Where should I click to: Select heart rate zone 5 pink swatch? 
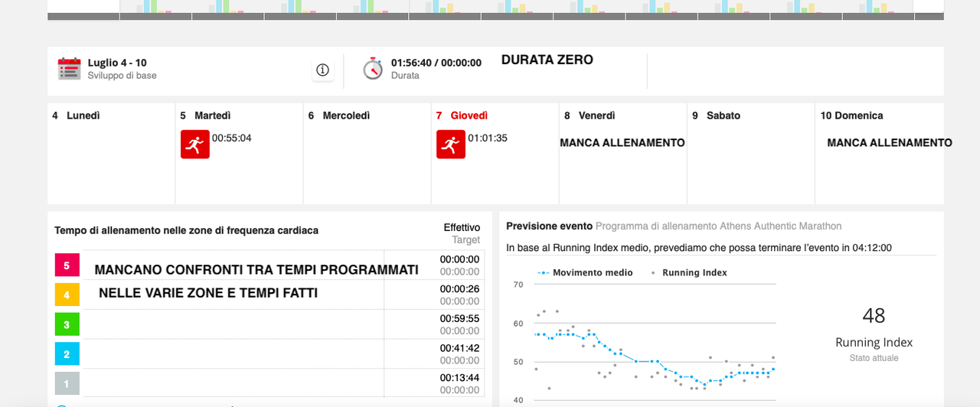67,265
